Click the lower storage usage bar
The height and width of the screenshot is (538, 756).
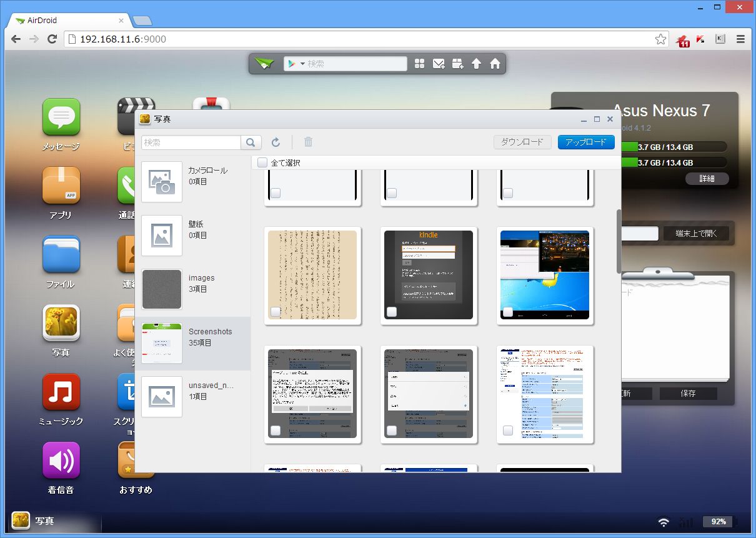tap(674, 162)
